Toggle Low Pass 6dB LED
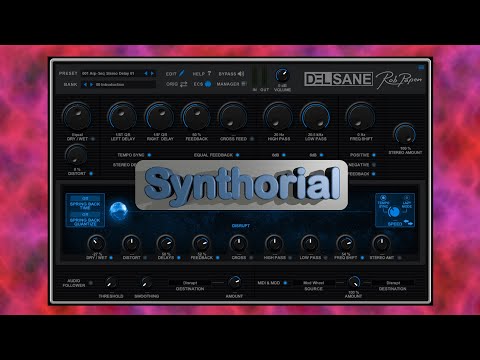 click(x=321, y=155)
